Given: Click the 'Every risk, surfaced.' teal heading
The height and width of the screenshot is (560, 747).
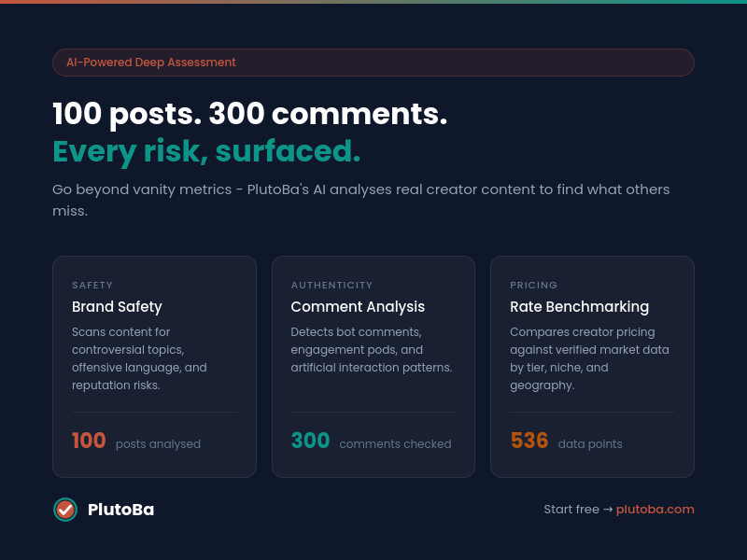Looking at the screenshot, I should pos(206,151).
